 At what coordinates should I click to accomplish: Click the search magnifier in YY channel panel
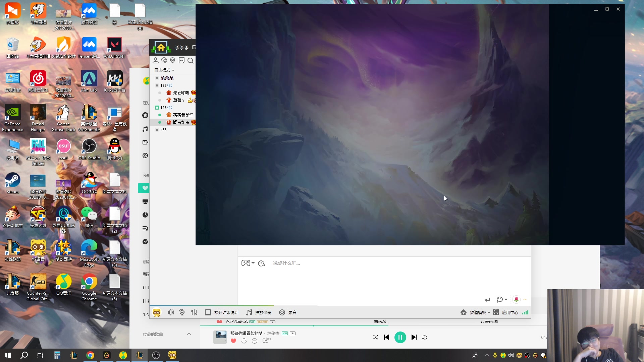tap(191, 60)
